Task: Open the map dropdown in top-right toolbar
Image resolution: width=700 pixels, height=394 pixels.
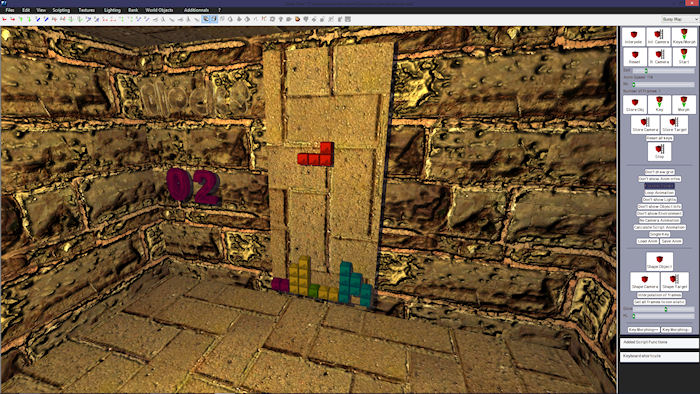Action: pos(679,19)
